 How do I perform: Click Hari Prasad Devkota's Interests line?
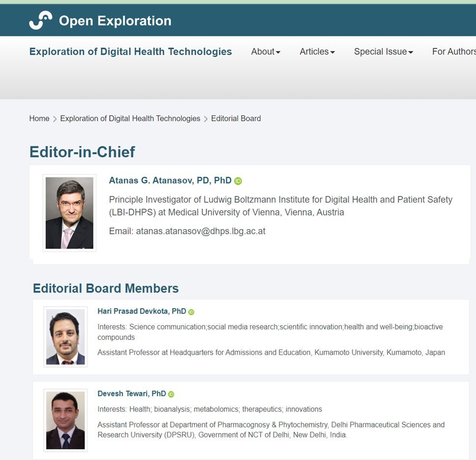pos(270,332)
